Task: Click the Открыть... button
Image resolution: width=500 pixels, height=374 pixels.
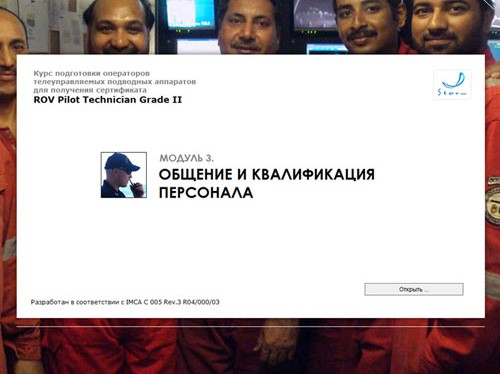Action: coord(414,289)
